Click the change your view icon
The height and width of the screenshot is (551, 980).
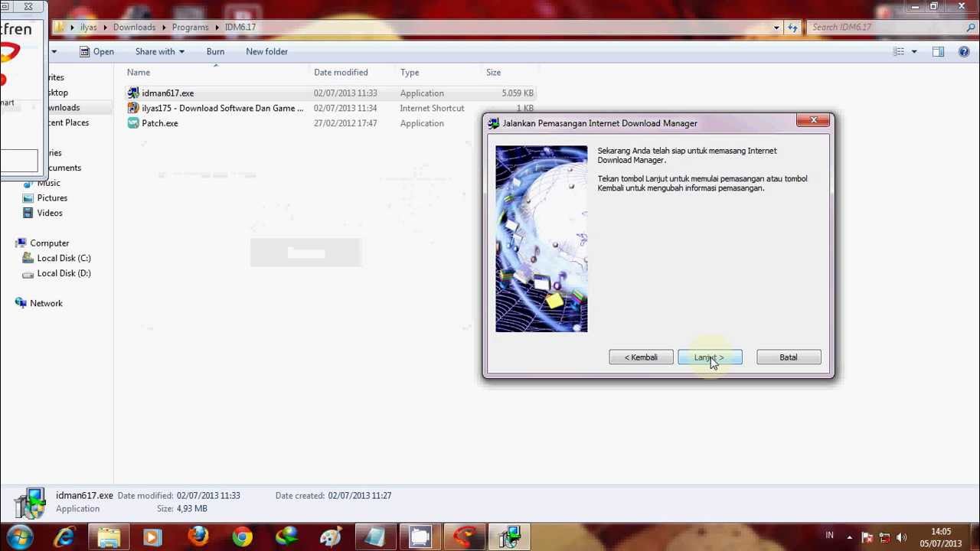pos(899,52)
